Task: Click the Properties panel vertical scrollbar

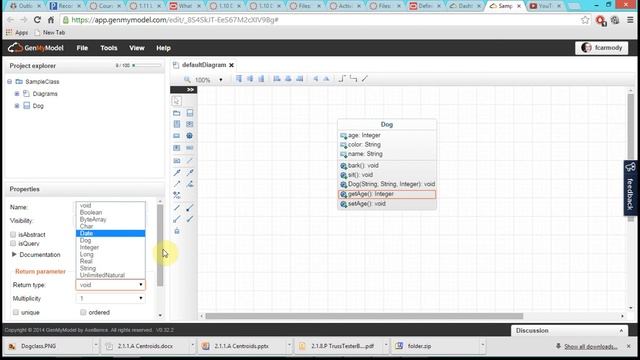Action: 160,245
